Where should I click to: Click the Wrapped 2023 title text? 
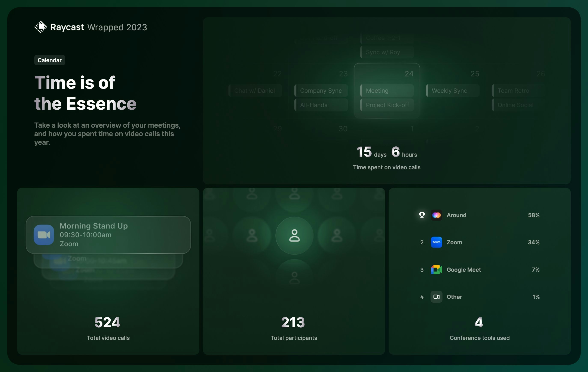pos(117,27)
